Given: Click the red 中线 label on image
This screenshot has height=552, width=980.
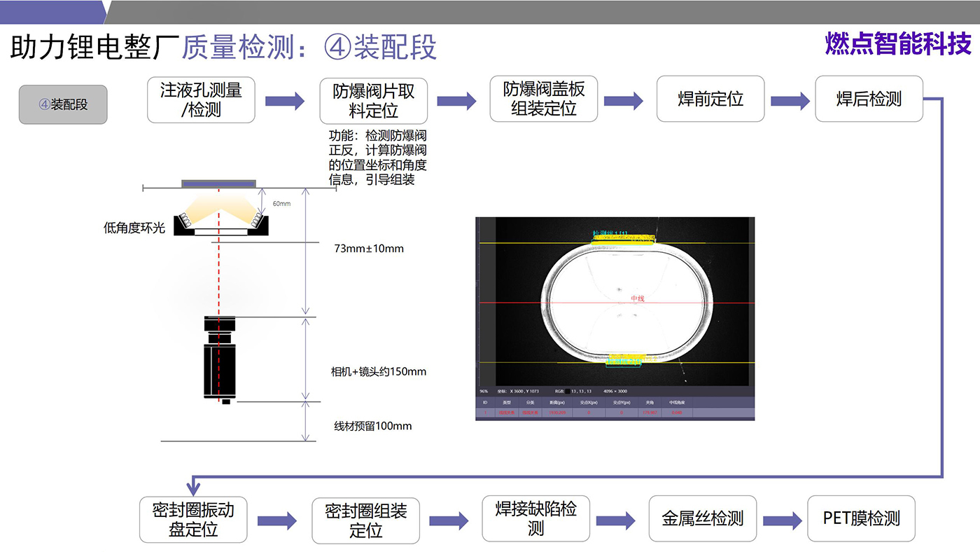Looking at the screenshot, I should click(x=637, y=298).
